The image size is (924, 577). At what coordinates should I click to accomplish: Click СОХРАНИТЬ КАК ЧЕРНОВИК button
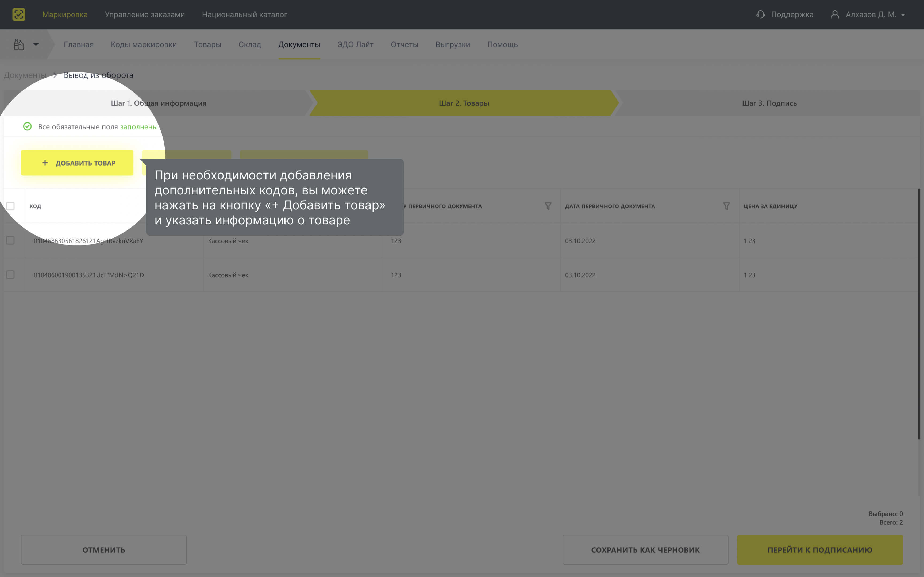pyautogui.click(x=645, y=549)
